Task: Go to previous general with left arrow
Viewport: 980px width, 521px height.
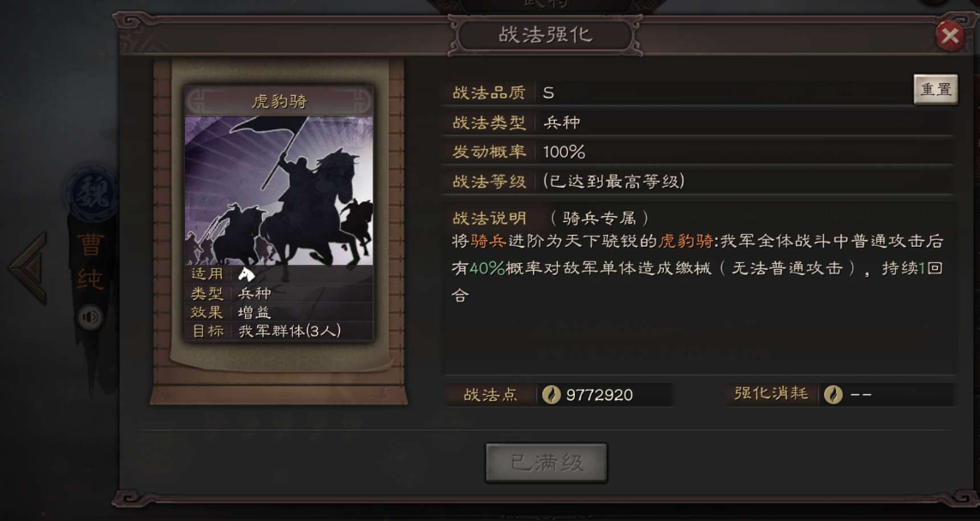Action: pyautogui.click(x=28, y=267)
